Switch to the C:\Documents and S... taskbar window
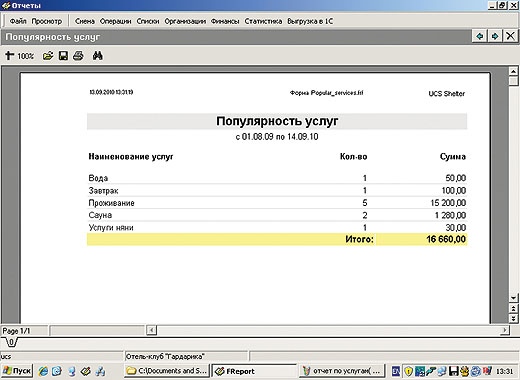 tap(167, 371)
